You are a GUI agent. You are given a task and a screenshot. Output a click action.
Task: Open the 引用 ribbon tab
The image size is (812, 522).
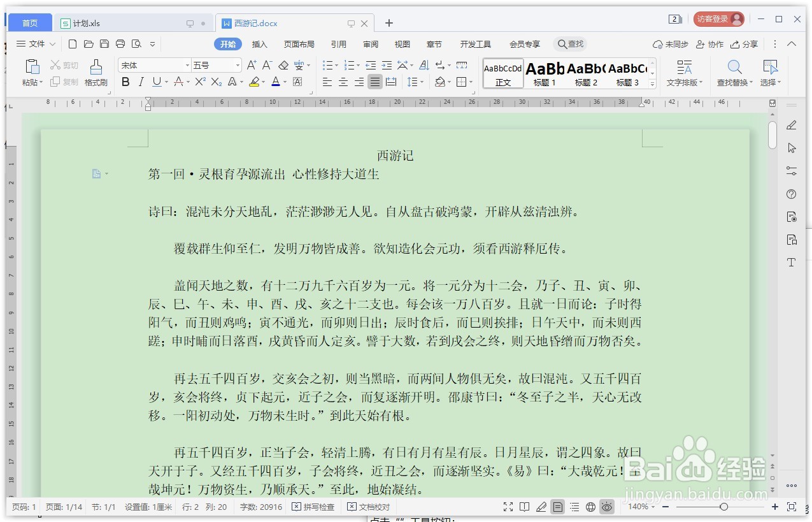pyautogui.click(x=339, y=44)
